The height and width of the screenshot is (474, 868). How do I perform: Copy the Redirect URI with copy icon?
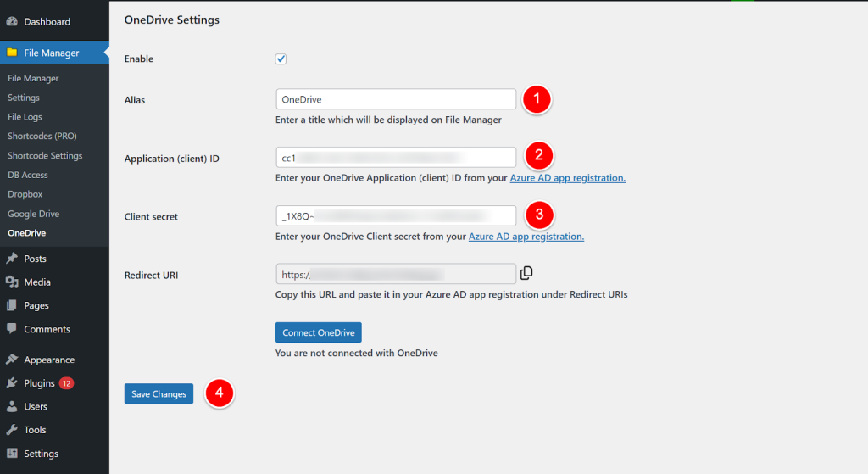526,272
